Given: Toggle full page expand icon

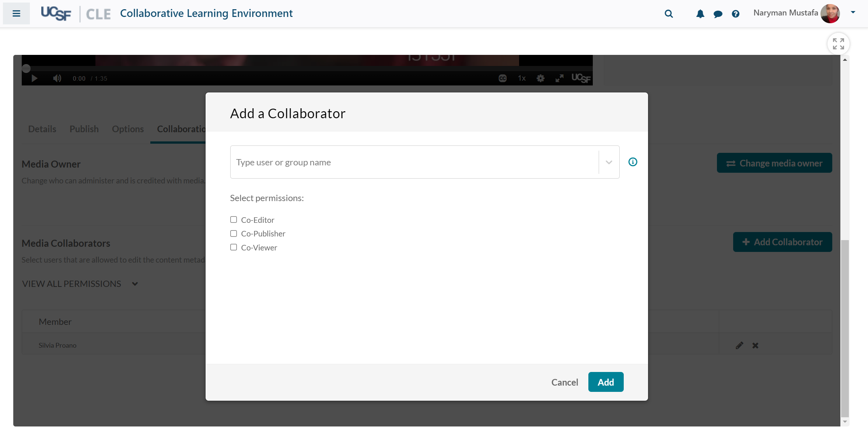Looking at the screenshot, I should point(838,44).
